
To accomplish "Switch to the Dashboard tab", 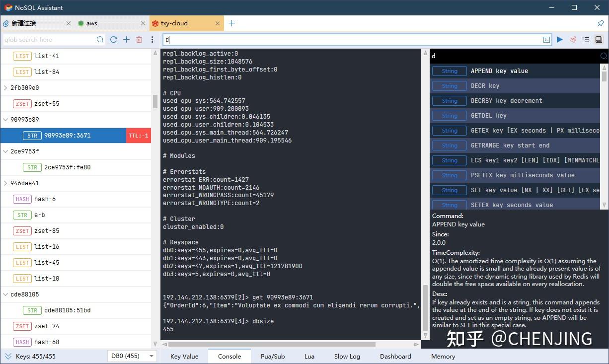I will (x=395, y=356).
